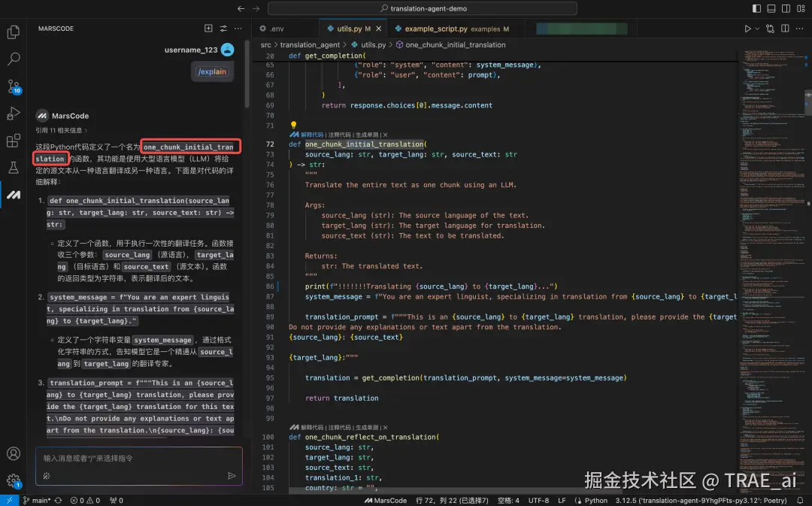
Task: Send the chat message arrow
Action: pos(232,475)
